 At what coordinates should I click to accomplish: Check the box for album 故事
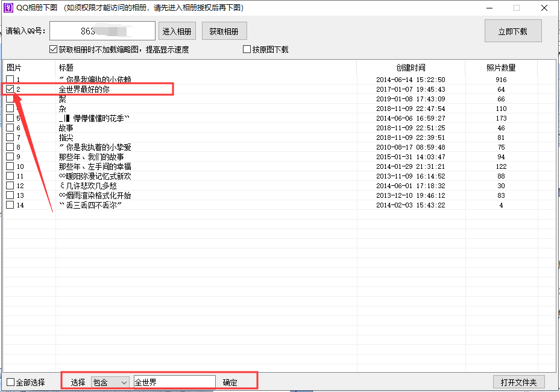[10, 128]
